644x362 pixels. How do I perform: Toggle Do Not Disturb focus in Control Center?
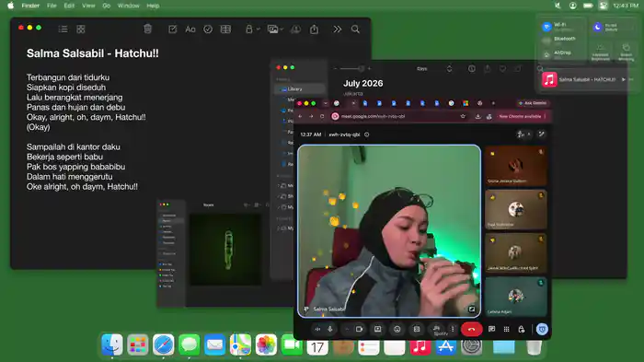[598, 27]
